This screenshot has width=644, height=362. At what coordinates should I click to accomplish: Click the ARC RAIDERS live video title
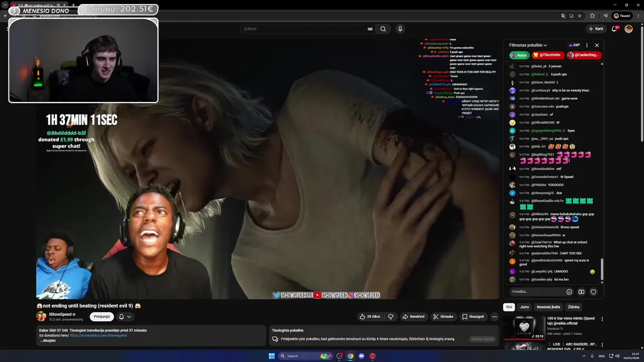[572, 346]
